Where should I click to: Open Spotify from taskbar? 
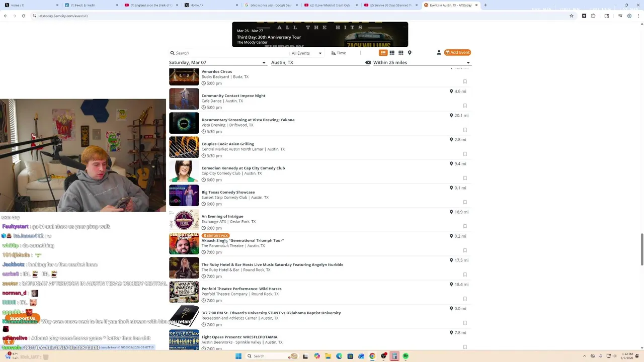[406, 356]
